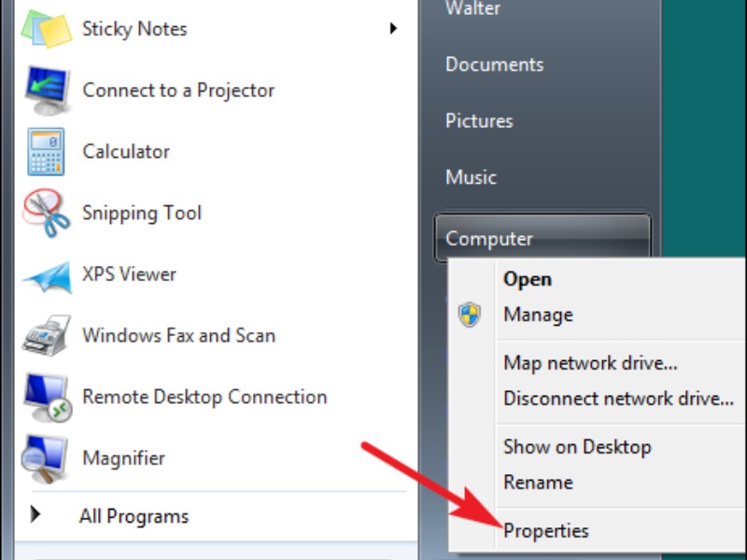
Task: Open the Documents link in Start menu
Action: click(x=494, y=64)
